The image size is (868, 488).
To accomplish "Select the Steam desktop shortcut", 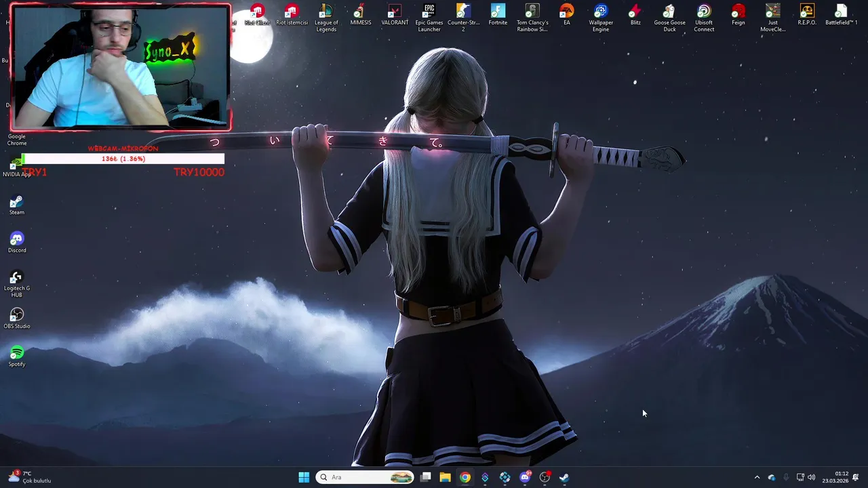I will 17,205.
